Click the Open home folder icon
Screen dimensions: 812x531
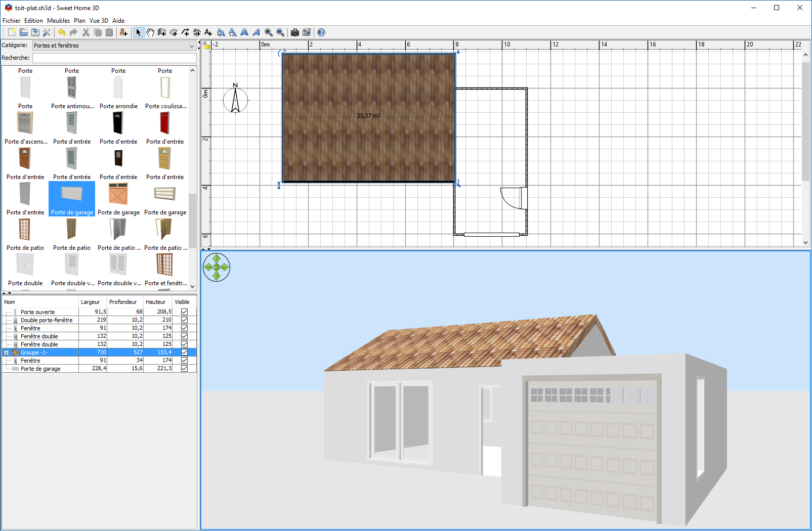pyautogui.click(x=23, y=32)
